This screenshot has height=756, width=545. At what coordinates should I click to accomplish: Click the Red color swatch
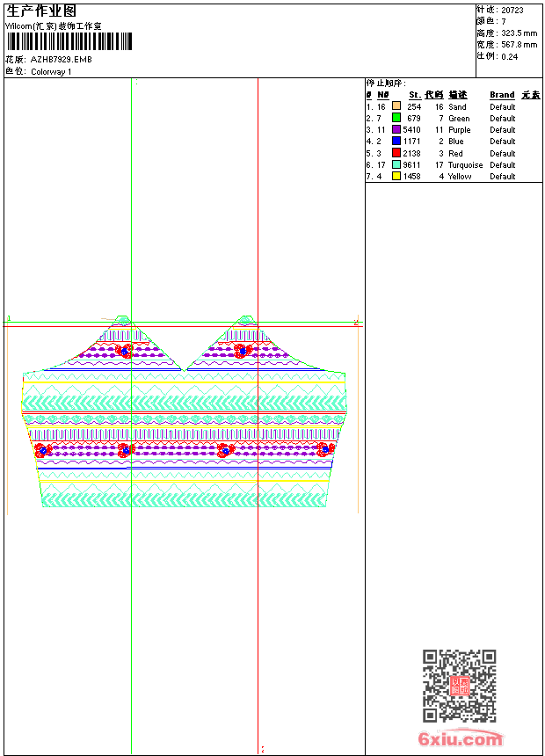click(396, 153)
